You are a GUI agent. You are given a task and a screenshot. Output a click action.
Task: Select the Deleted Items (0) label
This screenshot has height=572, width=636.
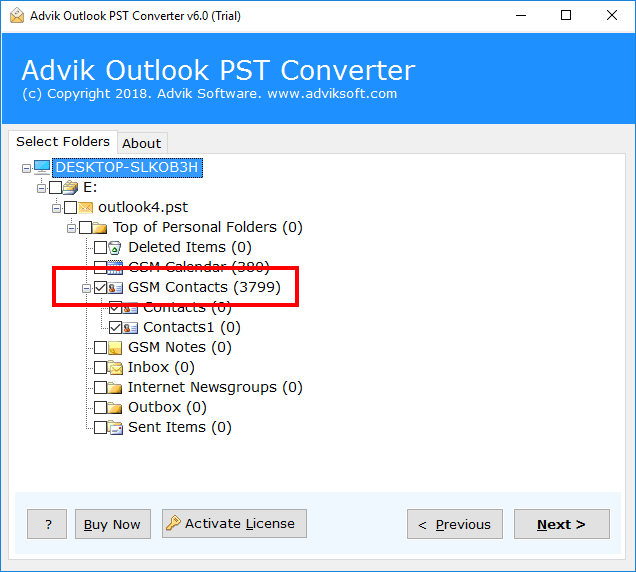(190, 247)
